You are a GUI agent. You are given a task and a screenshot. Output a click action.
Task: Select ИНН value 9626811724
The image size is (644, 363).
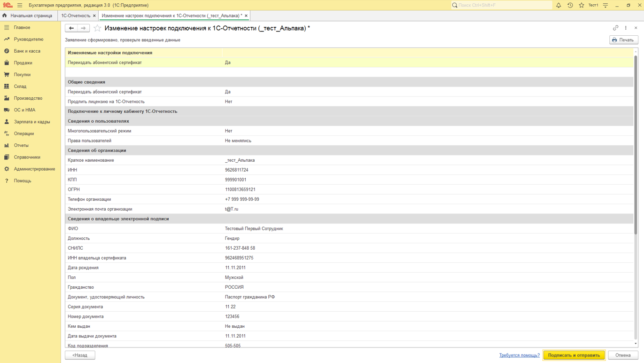pyautogui.click(x=236, y=170)
